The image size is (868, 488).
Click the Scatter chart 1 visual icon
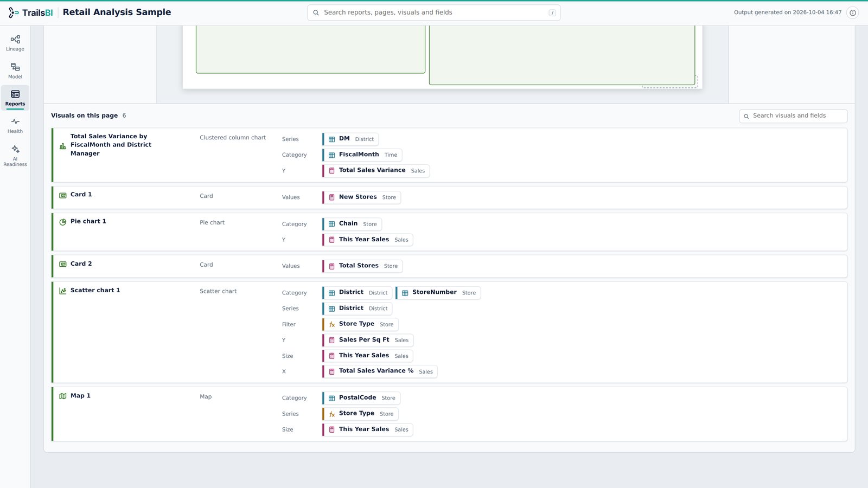tap(63, 291)
